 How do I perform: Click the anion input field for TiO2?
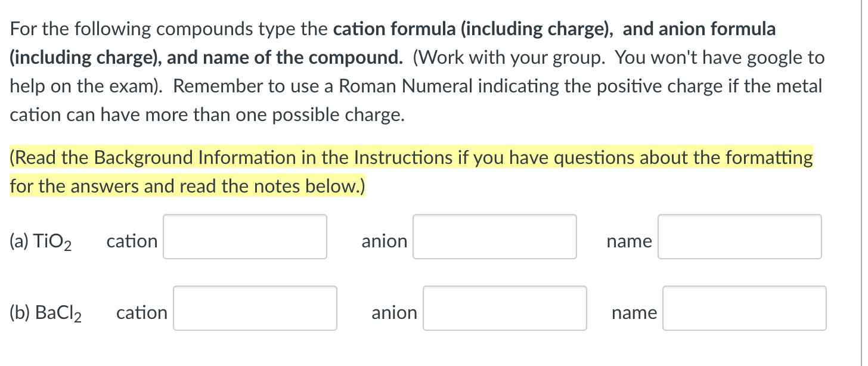click(x=494, y=237)
